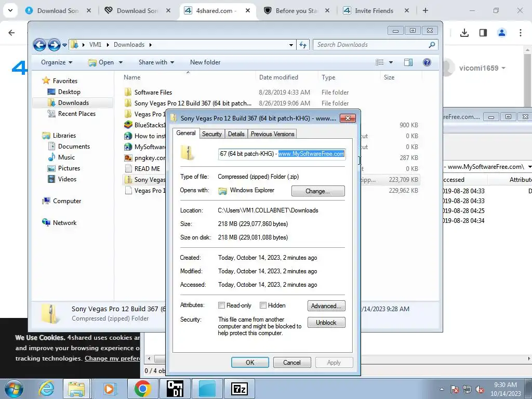Open the view options dropdown arrow

pyautogui.click(x=391, y=62)
